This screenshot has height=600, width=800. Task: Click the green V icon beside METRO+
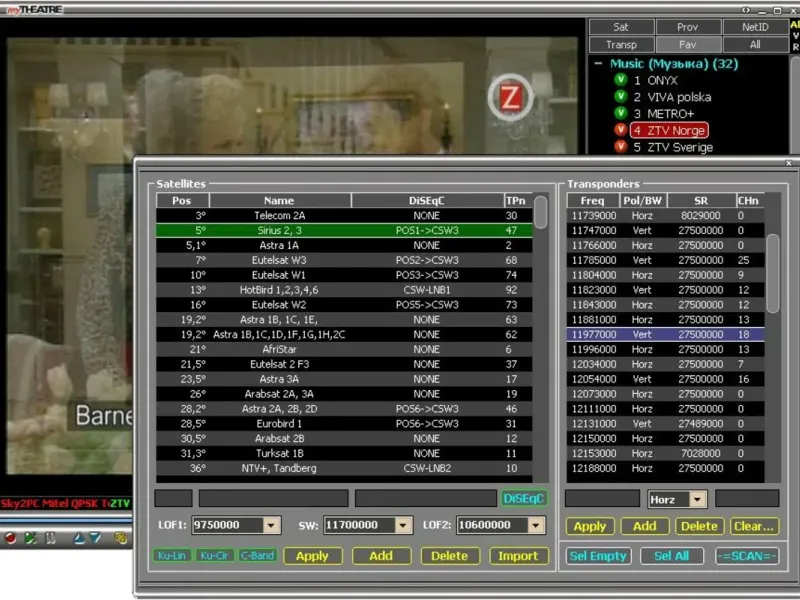tap(620, 113)
